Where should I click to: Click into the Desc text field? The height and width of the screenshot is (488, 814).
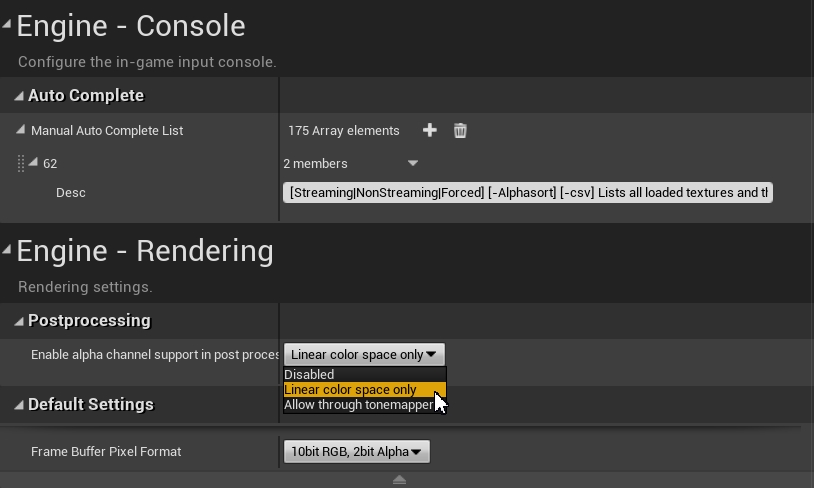click(528, 193)
